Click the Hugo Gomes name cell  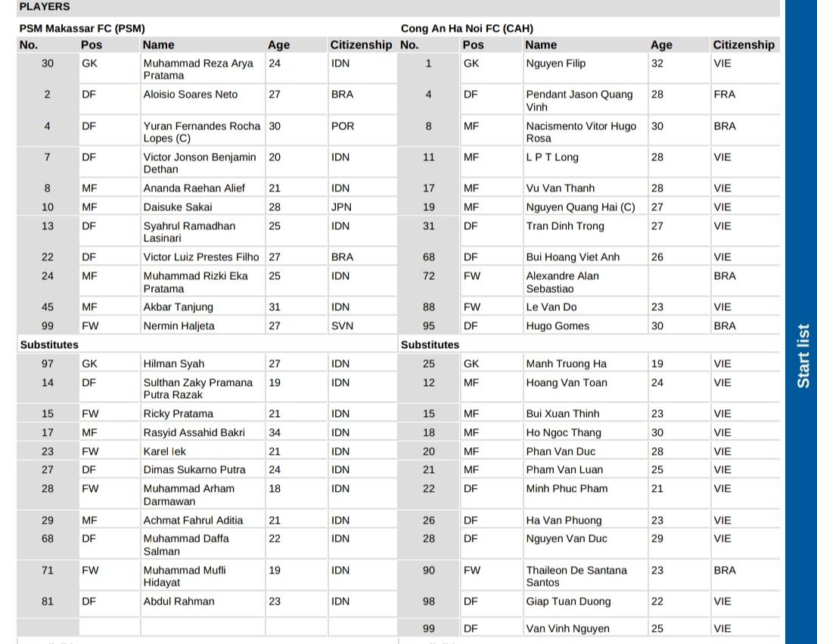558,326
